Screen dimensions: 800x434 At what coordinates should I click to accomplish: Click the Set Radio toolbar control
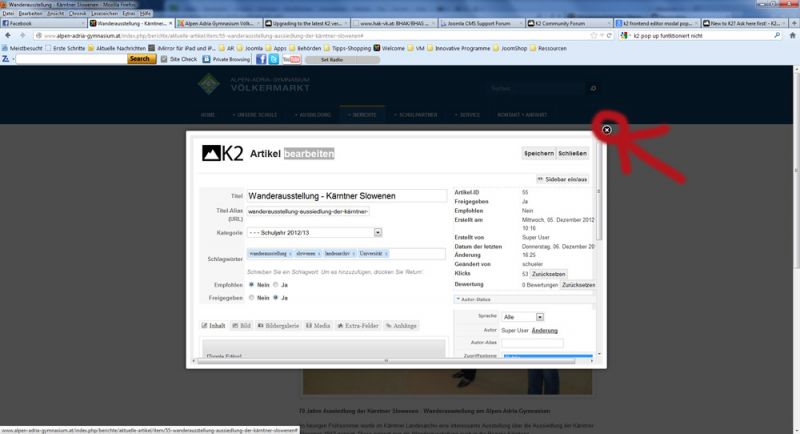tap(342, 60)
